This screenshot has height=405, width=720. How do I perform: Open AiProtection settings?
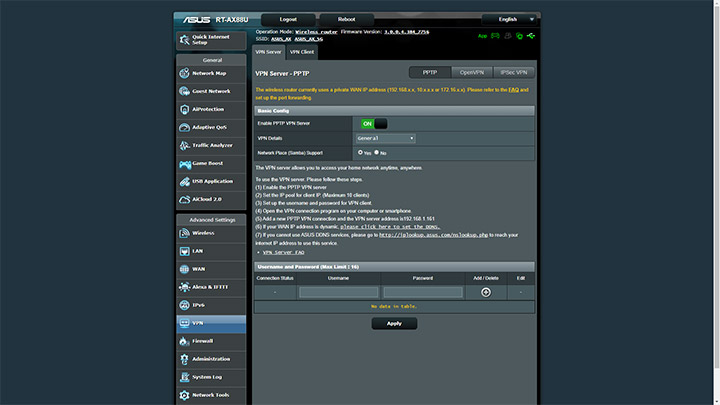pos(211,109)
